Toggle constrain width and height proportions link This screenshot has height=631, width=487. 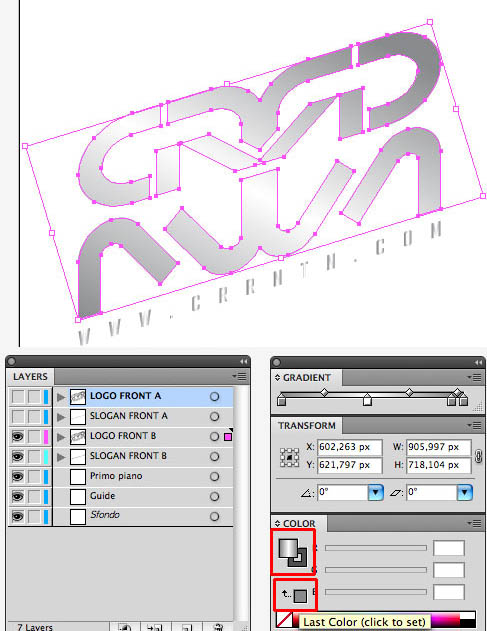(x=478, y=456)
